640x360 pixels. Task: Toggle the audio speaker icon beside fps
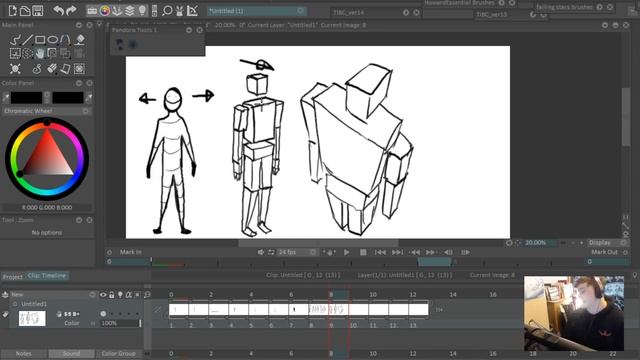tap(260, 252)
